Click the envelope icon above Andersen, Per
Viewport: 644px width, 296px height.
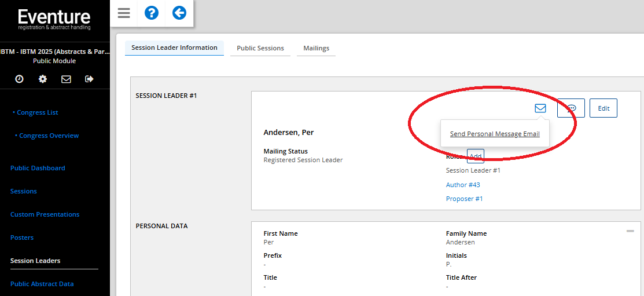[540, 108]
